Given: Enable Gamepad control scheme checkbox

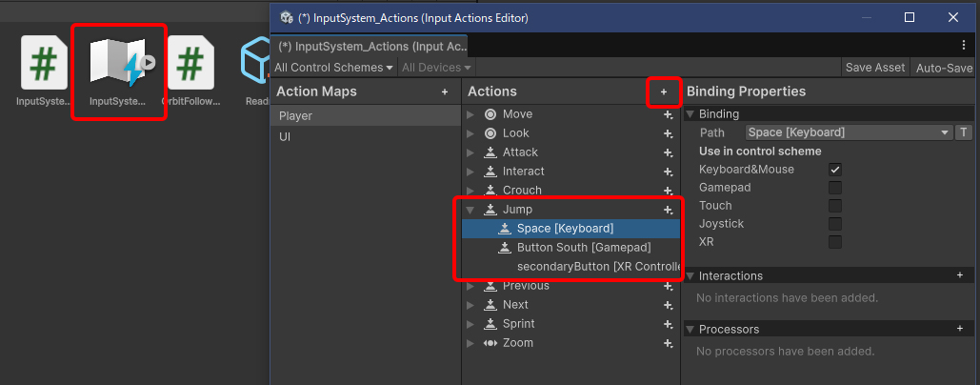Looking at the screenshot, I should click(x=835, y=188).
